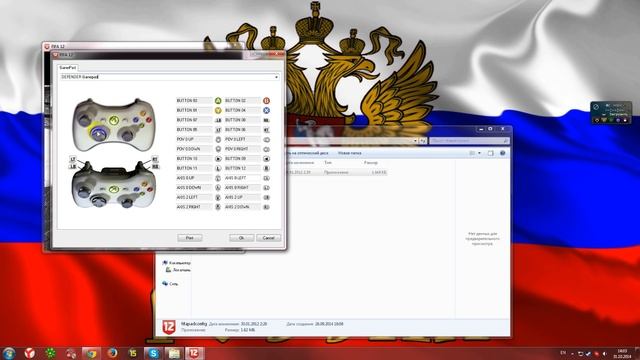Click the D-pad up icon beside POV 0 UP
This screenshot has height=360, width=640.
coord(218,139)
